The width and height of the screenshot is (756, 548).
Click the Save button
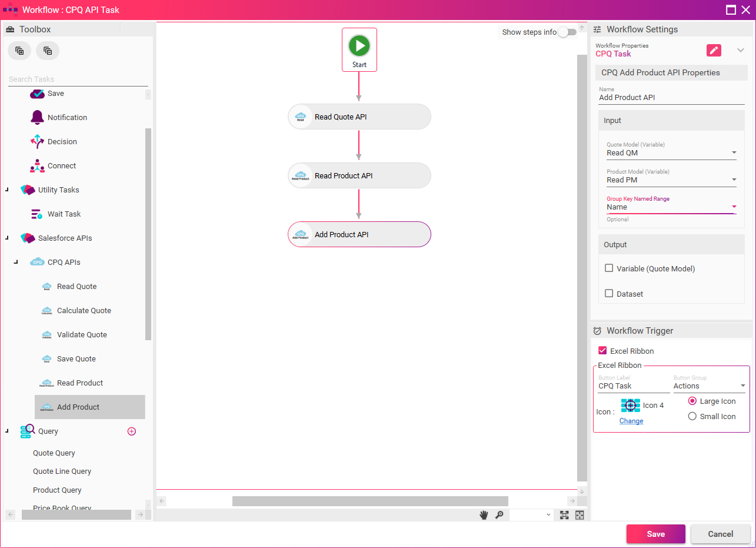coord(655,534)
